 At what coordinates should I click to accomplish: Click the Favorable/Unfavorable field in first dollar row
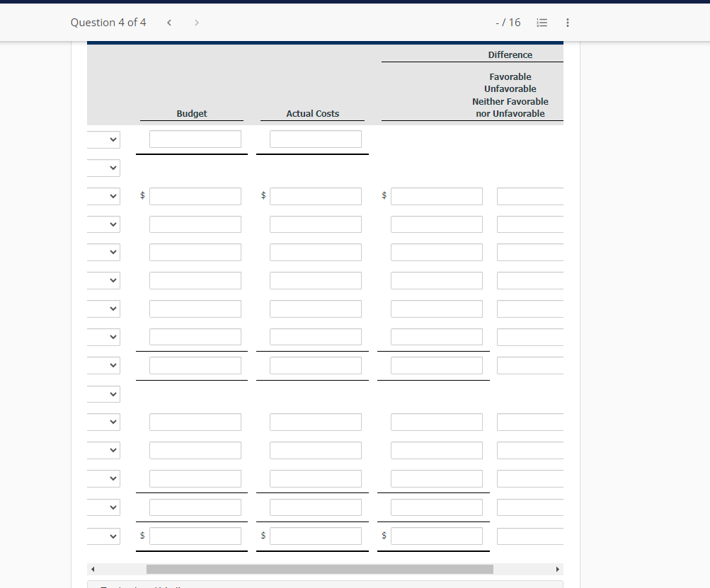(x=529, y=196)
